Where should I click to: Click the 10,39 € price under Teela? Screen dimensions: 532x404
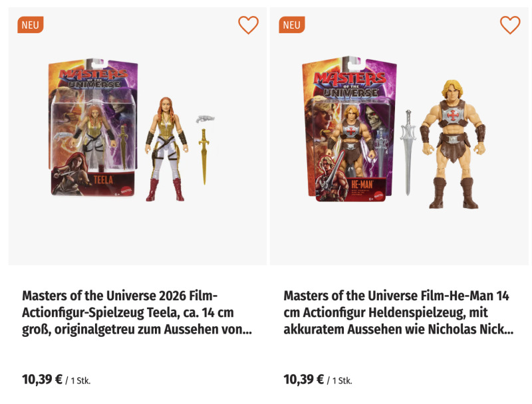tap(42, 379)
